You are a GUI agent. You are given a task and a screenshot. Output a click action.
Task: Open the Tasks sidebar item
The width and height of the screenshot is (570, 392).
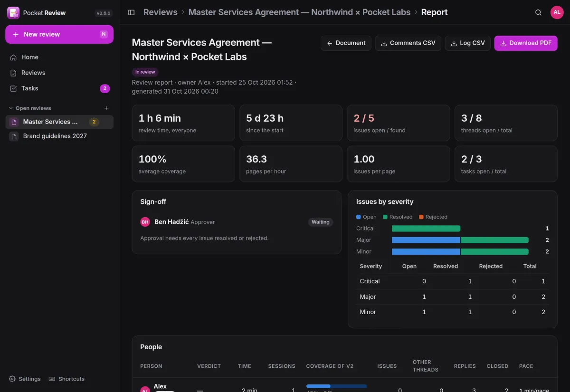59,88
